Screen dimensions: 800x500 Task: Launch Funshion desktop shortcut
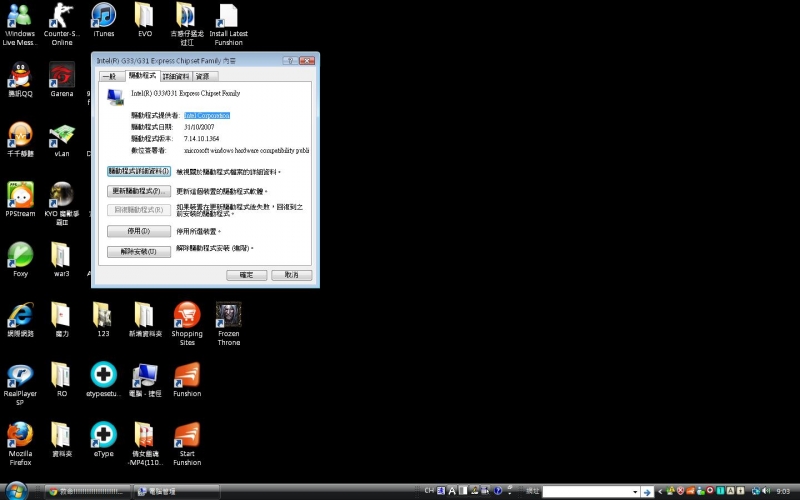pos(187,380)
